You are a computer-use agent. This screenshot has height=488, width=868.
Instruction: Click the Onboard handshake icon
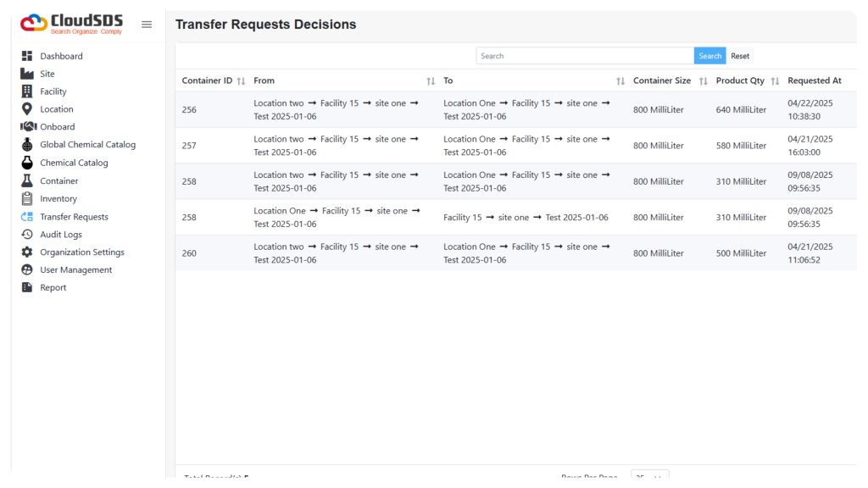coord(28,127)
